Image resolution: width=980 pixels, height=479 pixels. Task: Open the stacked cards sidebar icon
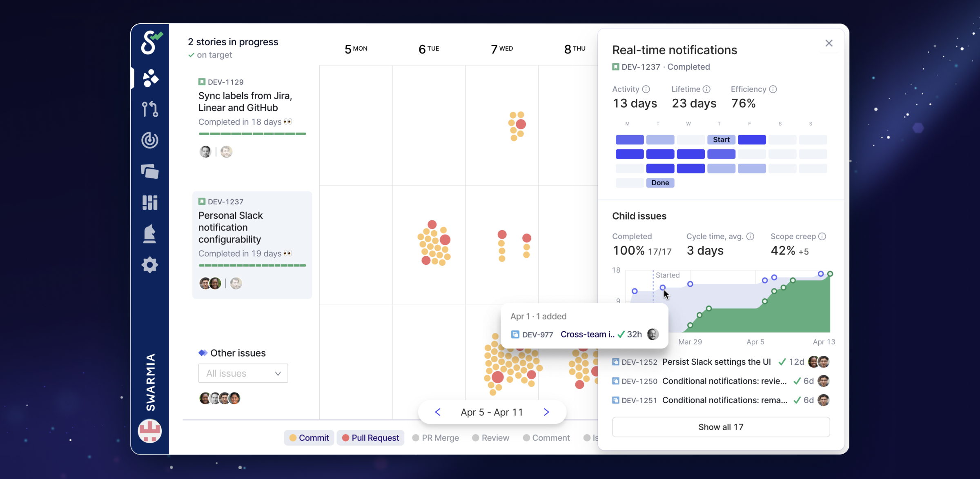[x=150, y=171]
